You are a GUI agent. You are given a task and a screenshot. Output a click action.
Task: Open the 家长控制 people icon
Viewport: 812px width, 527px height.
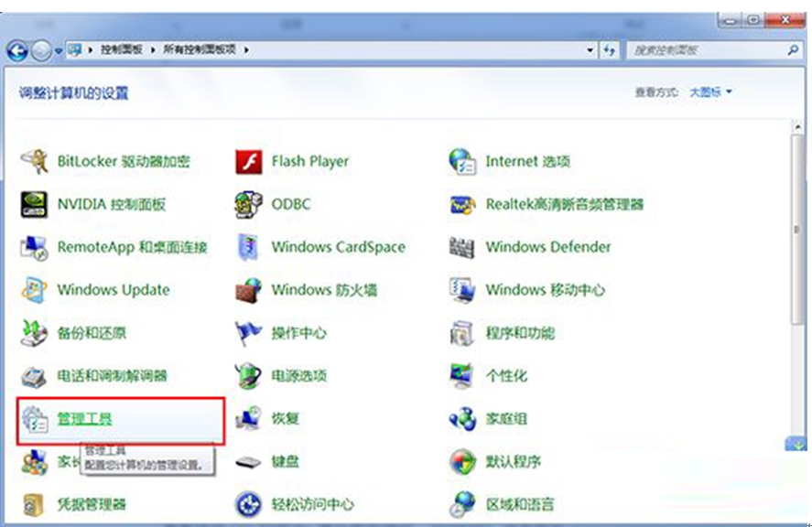tap(34, 462)
